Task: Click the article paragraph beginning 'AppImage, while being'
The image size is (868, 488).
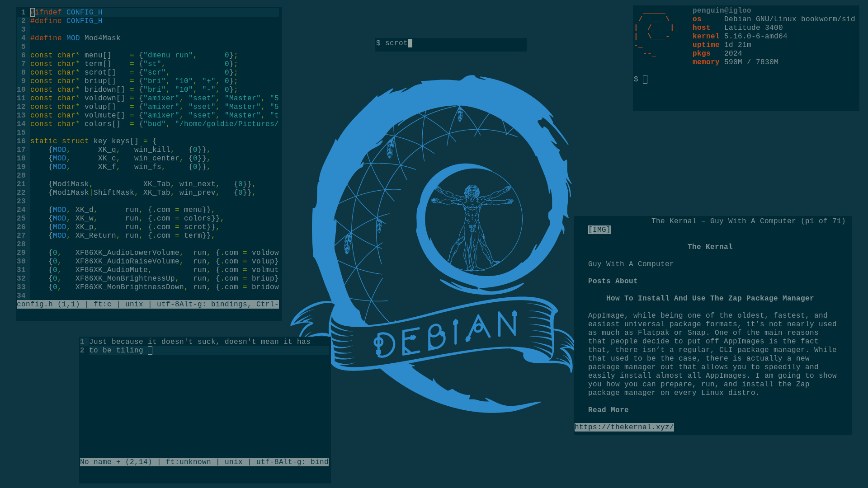Action: click(712, 355)
